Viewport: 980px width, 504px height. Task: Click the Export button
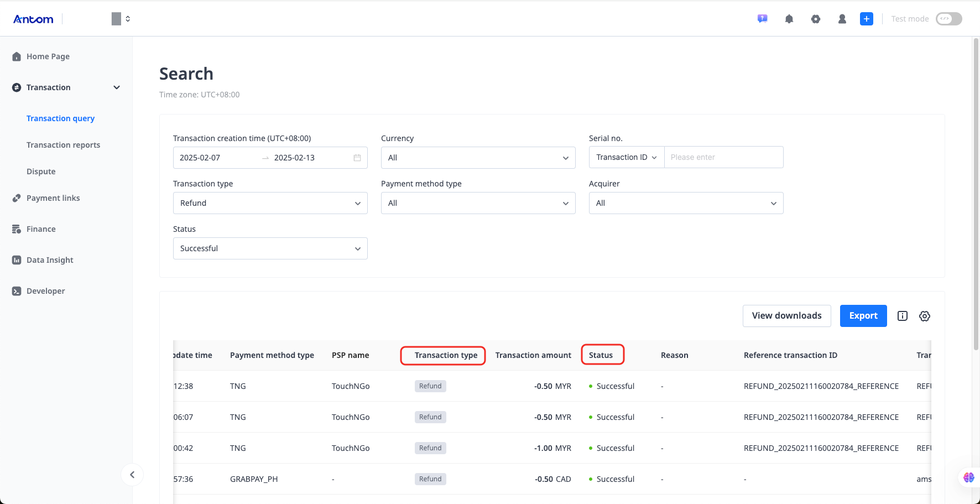click(x=863, y=316)
